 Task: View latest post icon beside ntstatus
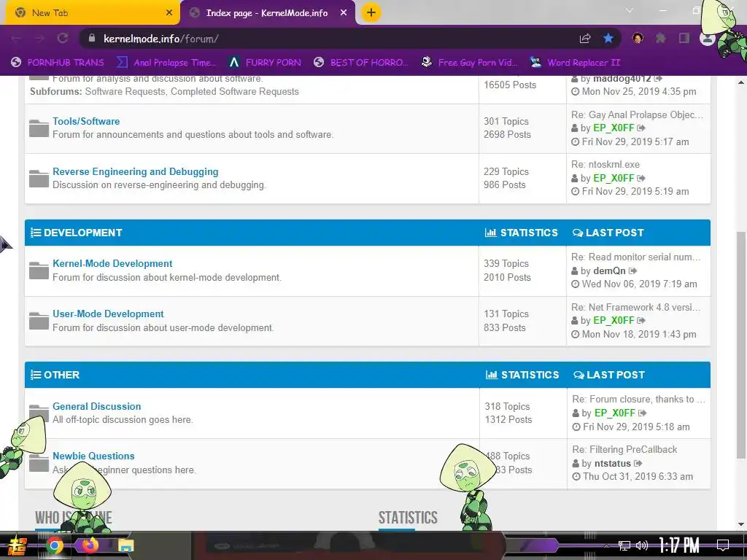pos(638,463)
